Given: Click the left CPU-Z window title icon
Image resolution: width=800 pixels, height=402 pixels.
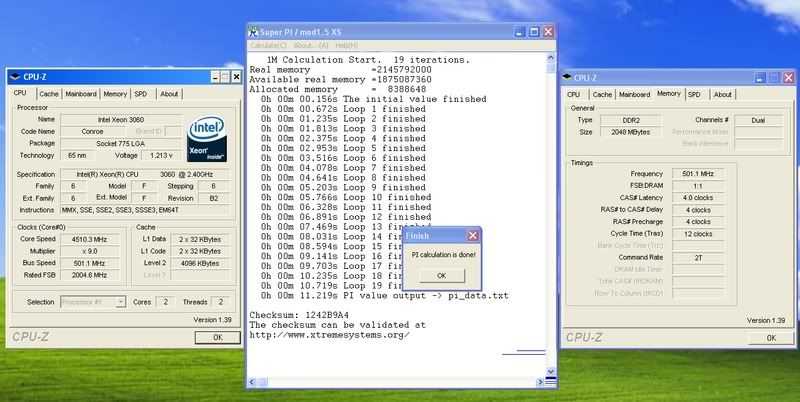Looking at the screenshot, I should [x=15, y=77].
